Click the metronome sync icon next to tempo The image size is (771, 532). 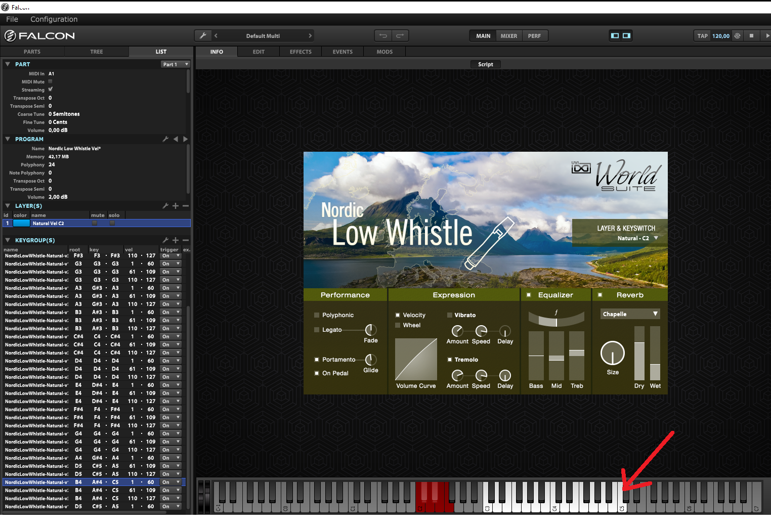737,36
